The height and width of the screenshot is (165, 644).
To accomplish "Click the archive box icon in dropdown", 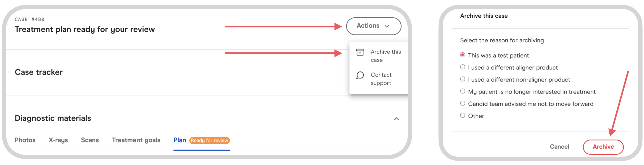I will coord(360,52).
